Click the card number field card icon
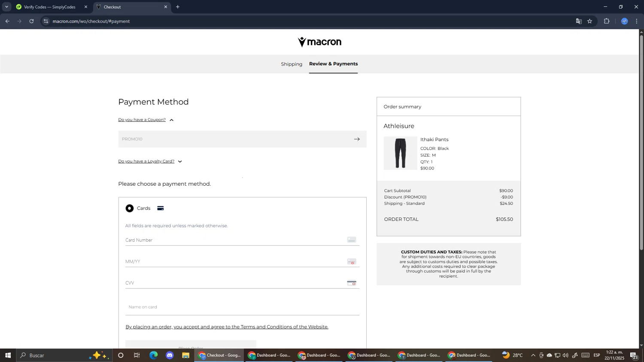 click(x=352, y=240)
